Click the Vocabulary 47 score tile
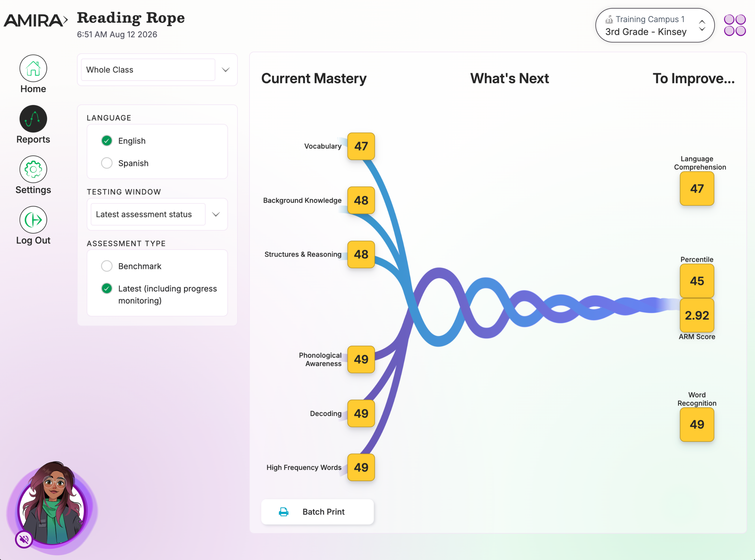This screenshot has width=755, height=560. click(x=361, y=146)
